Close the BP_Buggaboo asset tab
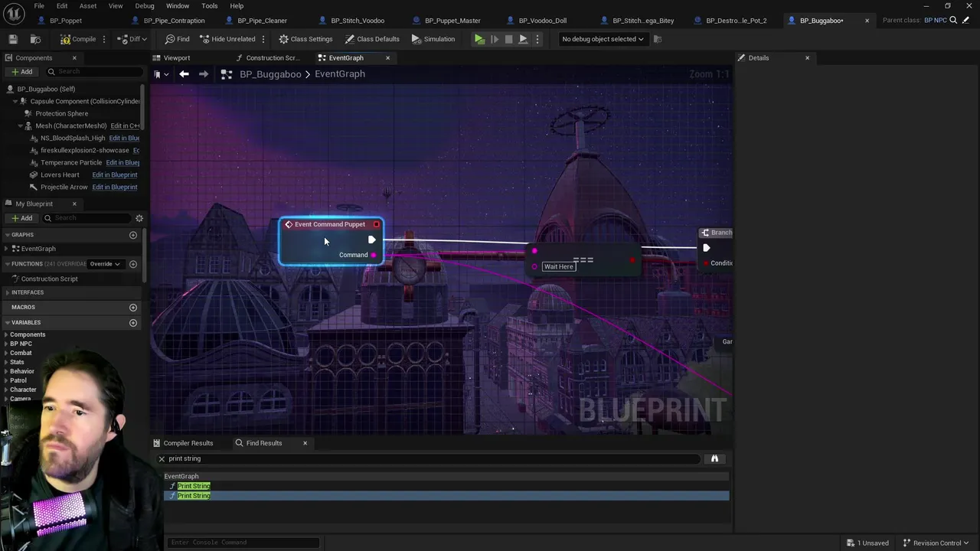 [867, 21]
